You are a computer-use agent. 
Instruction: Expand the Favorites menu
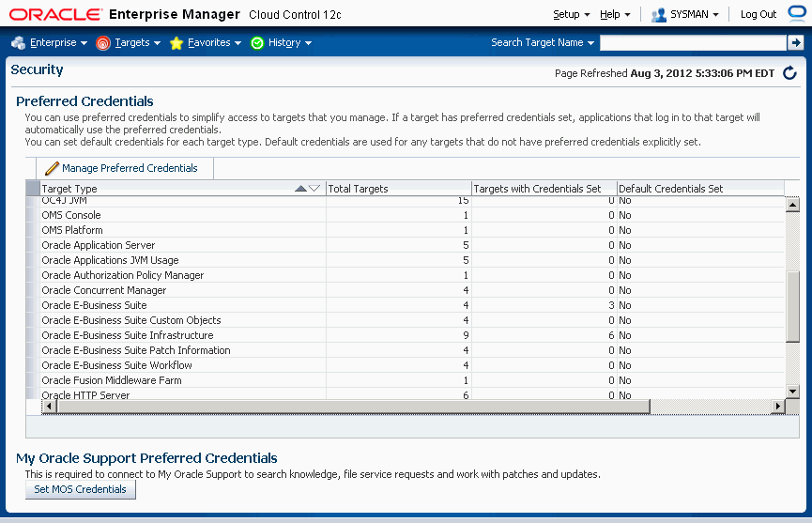pos(214,42)
